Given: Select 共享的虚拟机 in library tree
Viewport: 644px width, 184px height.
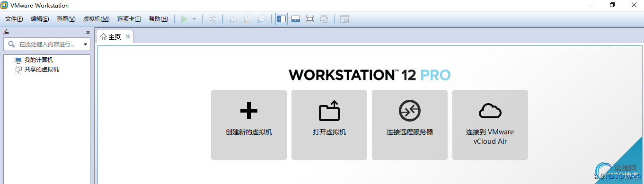Looking at the screenshot, I should click(x=37, y=70).
